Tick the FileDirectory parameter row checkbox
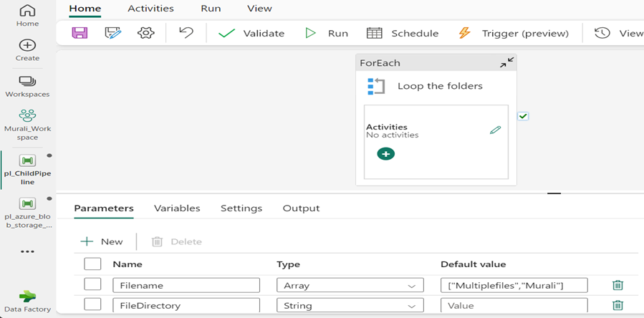644x318 pixels. click(x=92, y=305)
